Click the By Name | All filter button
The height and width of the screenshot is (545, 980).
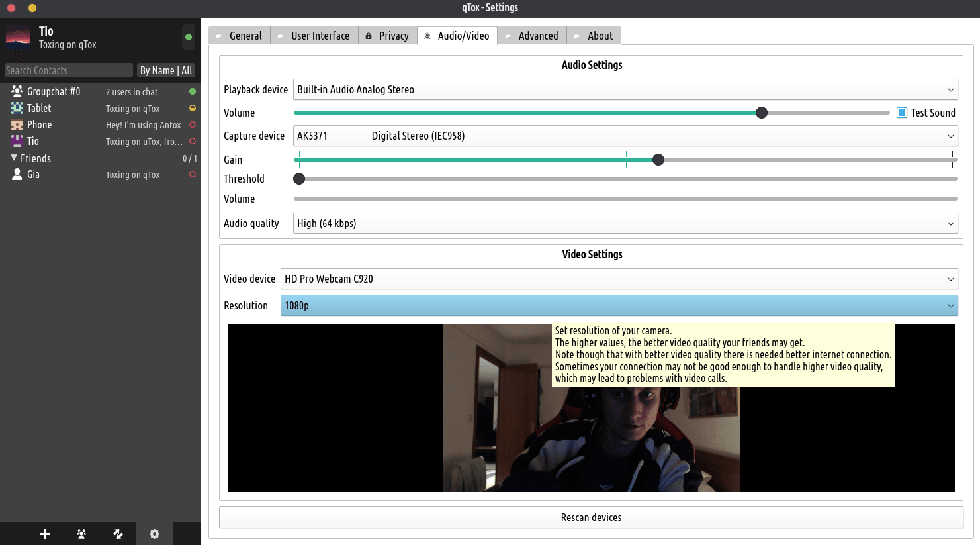click(165, 70)
